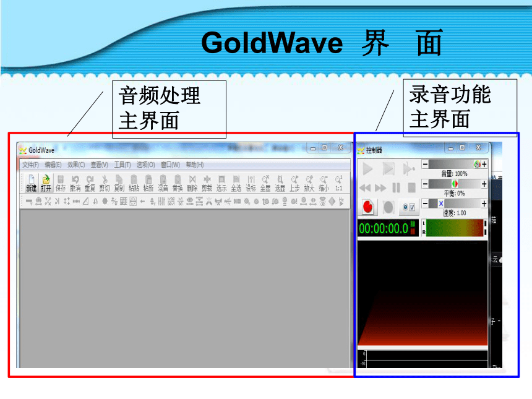Click the gray record-selection button
The image size is (532, 399).
click(388, 207)
